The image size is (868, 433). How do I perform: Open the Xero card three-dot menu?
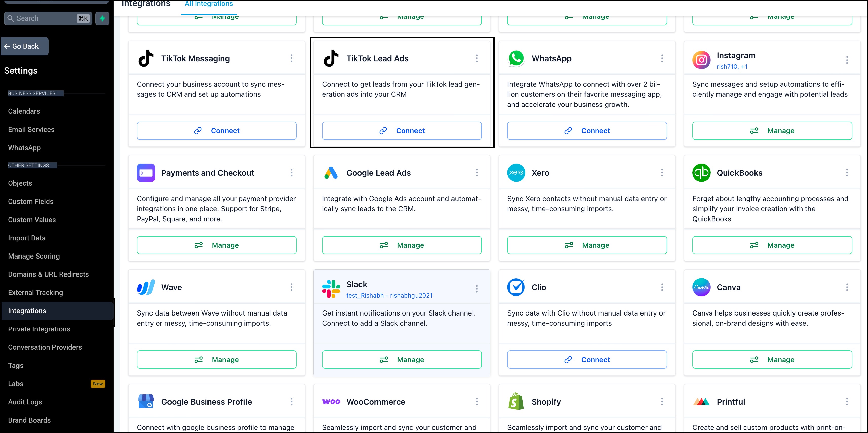point(662,173)
